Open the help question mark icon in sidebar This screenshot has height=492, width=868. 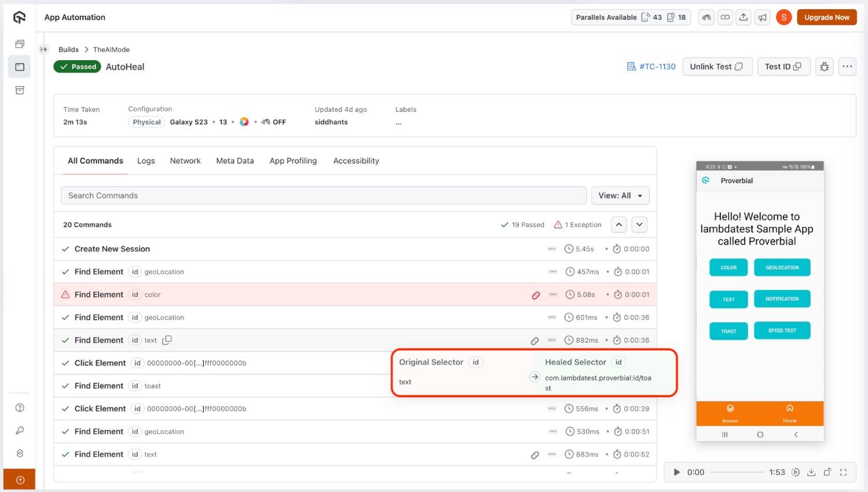[20, 408]
